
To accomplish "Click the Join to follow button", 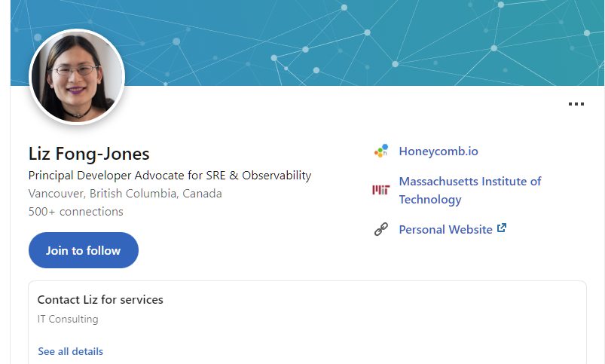I will [x=84, y=250].
